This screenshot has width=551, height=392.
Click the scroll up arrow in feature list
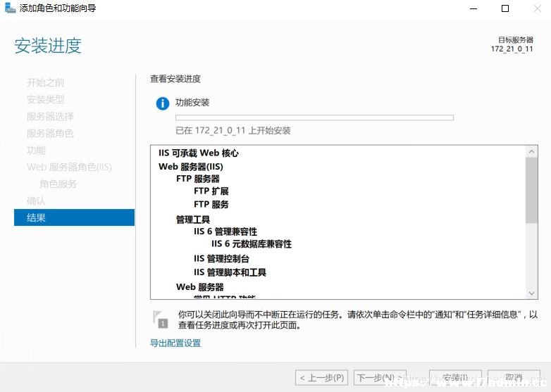(x=531, y=151)
